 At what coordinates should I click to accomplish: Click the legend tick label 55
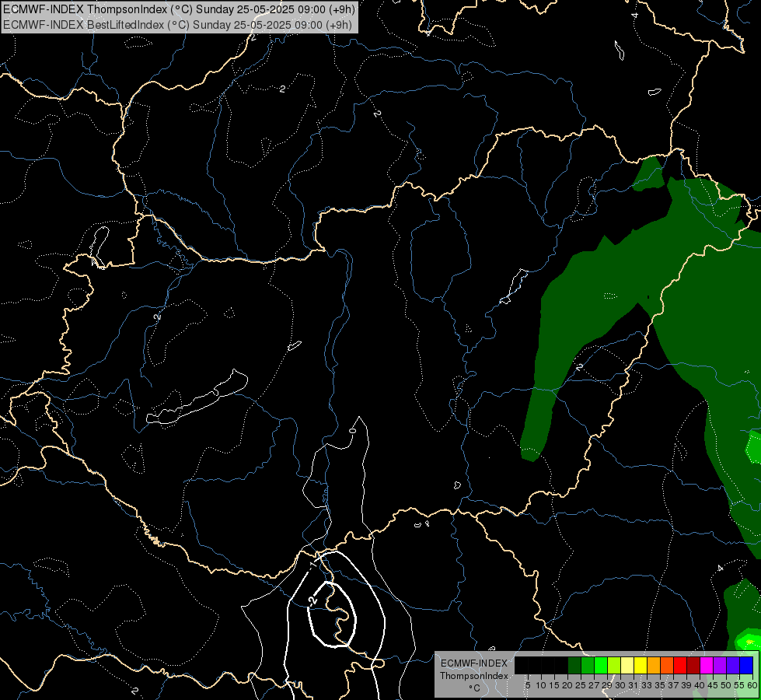740,685
